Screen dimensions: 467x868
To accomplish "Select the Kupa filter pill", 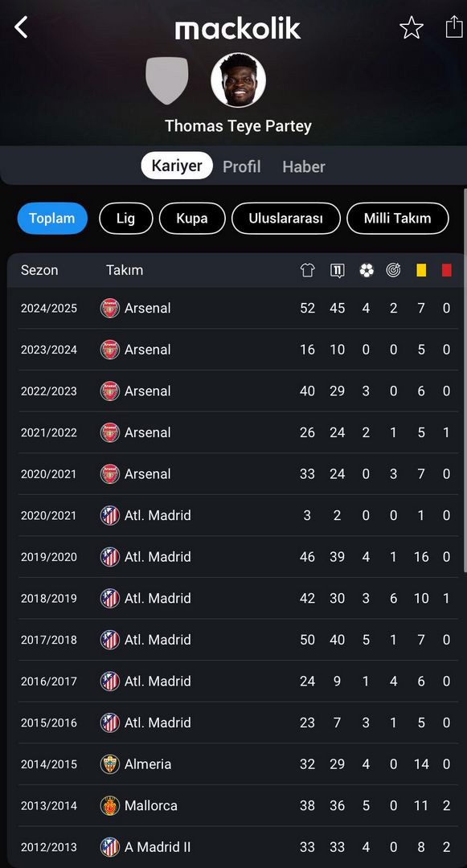I will tap(192, 218).
